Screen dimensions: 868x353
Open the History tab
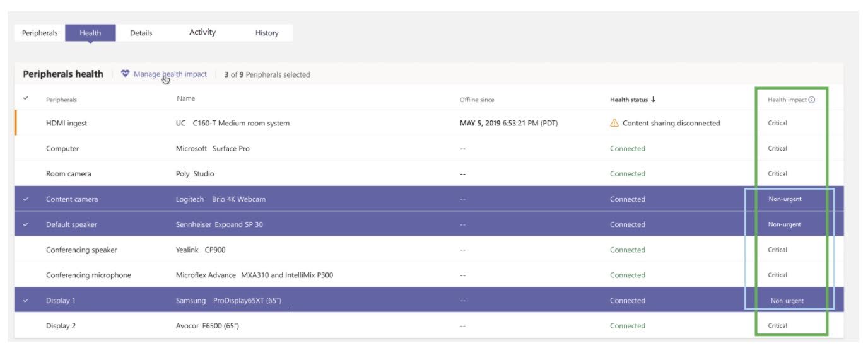(267, 33)
